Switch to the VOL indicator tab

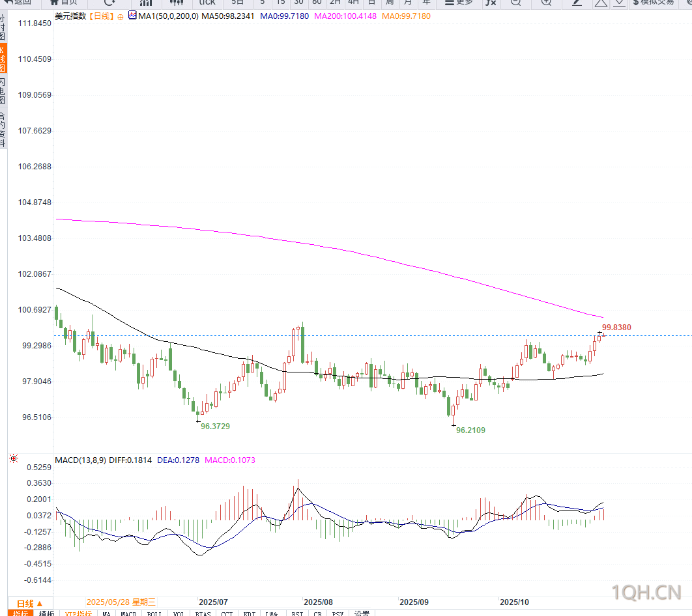(x=178, y=613)
